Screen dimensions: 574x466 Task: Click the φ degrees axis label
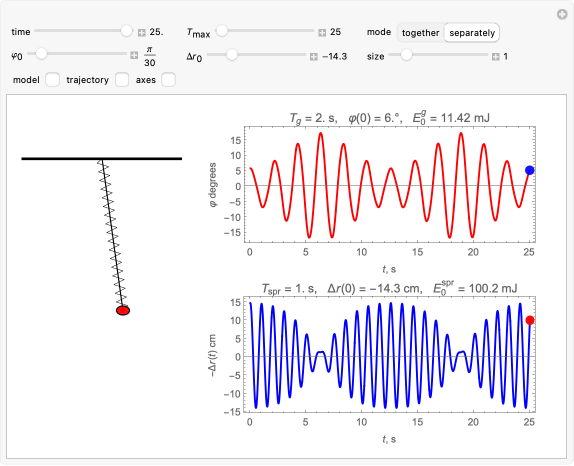(213, 185)
